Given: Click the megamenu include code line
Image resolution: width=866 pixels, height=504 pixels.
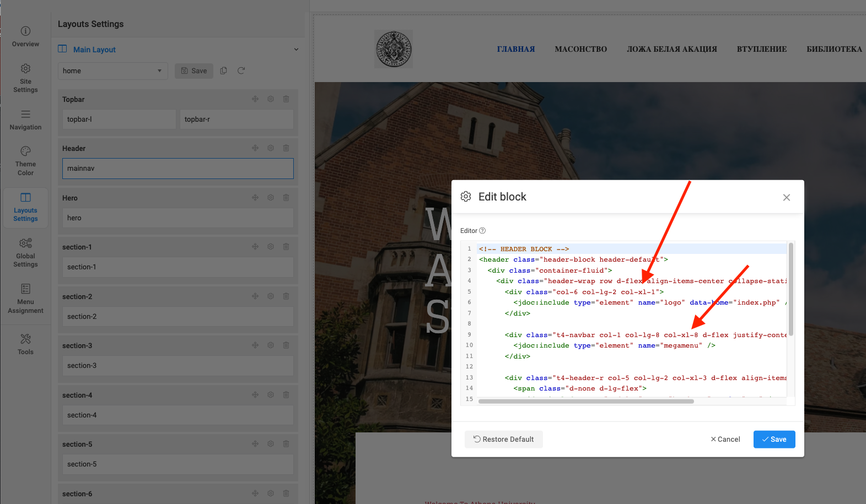Looking at the screenshot, I should pos(614,345).
